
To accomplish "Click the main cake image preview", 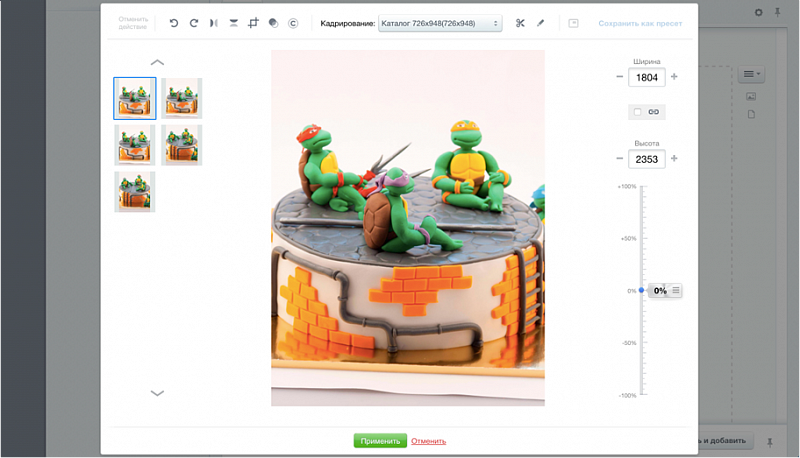I will click(408, 228).
